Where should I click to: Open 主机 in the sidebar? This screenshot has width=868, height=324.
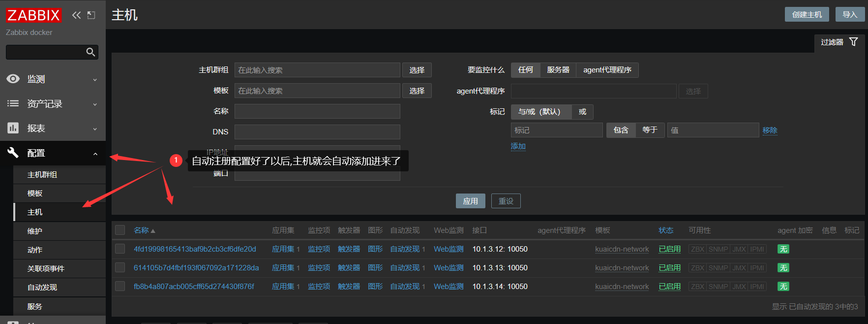point(60,212)
